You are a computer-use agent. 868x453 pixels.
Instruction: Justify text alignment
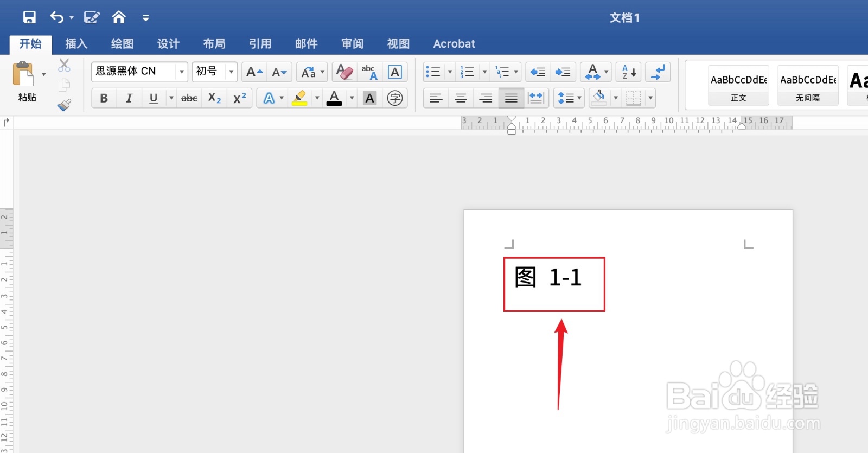[511, 98]
